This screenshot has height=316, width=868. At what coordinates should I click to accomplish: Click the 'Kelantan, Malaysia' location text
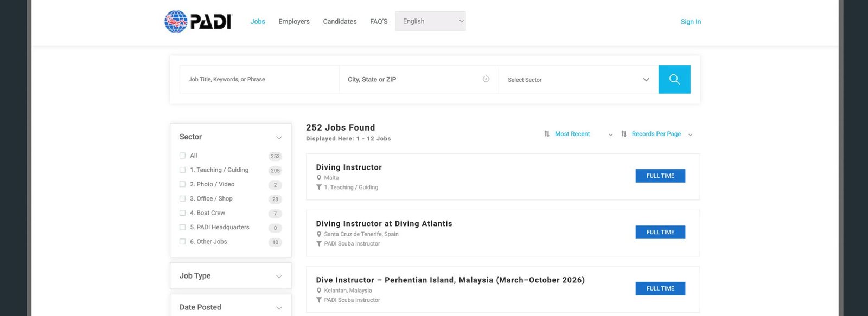click(x=348, y=291)
